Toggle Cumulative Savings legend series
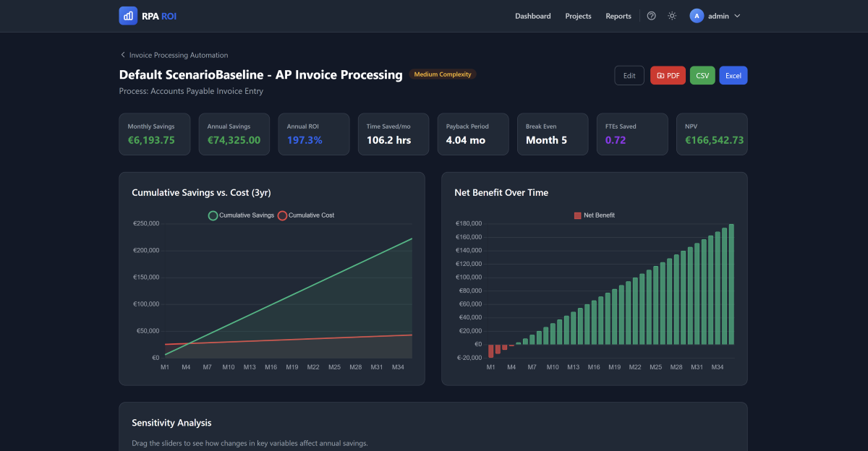This screenshot has height=451, width=868. coord(241,215)
